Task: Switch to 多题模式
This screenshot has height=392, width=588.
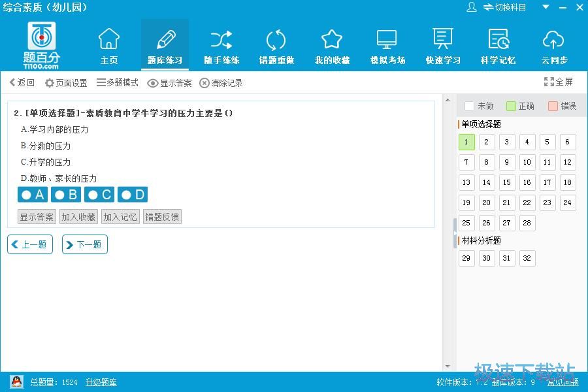Action: point(118,82)
